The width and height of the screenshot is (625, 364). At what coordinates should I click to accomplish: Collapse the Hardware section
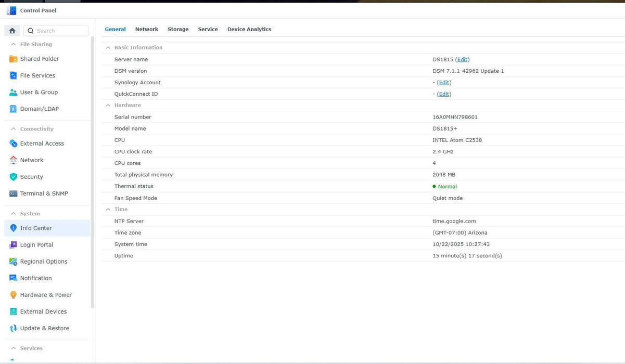pos(108,105)
